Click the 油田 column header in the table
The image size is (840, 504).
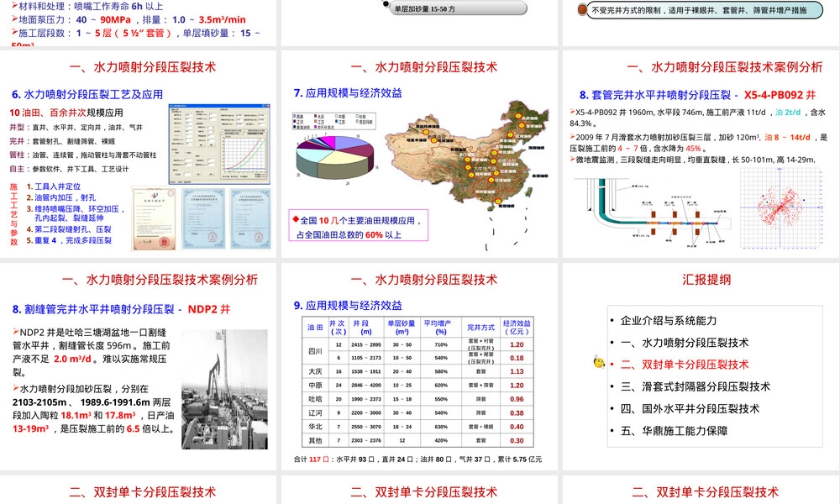(x=315, y=328)
